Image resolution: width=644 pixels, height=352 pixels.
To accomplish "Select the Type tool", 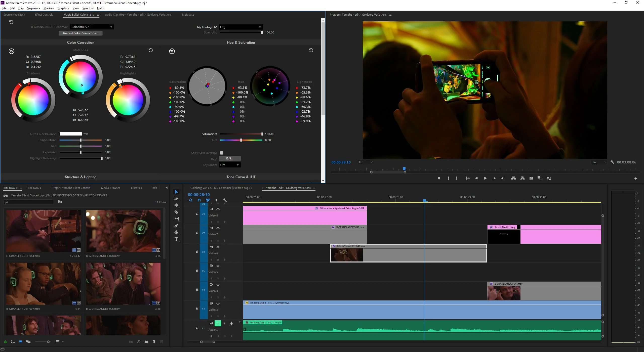I will pyautogui.click(x=176, y=239).
